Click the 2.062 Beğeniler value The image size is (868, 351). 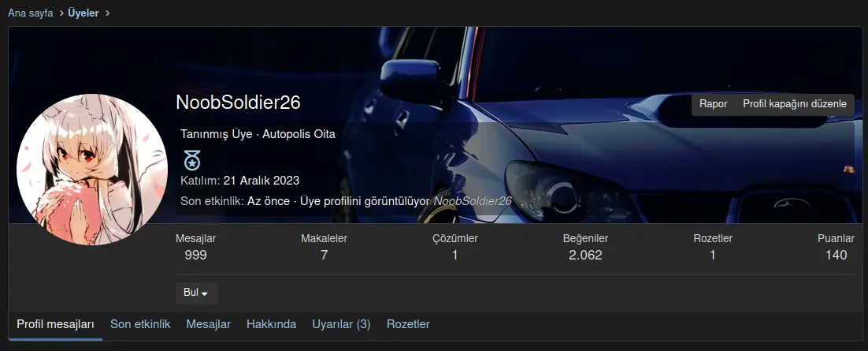coord(585,255)
